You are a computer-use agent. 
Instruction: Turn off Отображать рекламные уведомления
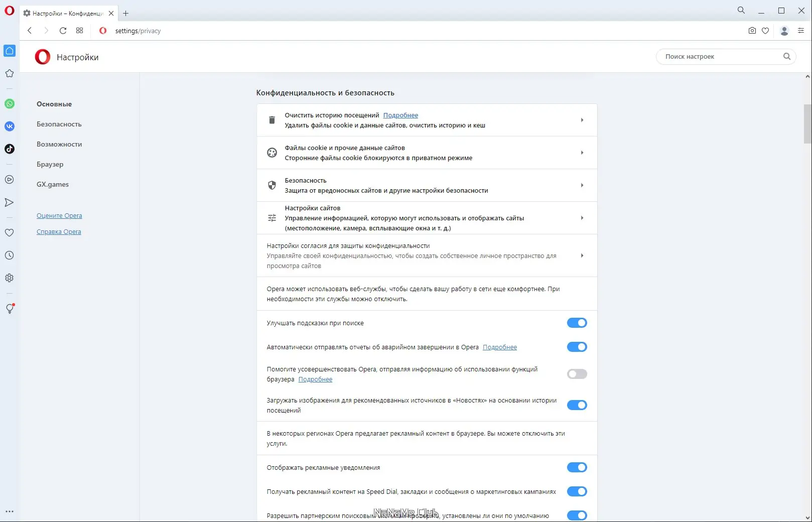click(577, 467)
